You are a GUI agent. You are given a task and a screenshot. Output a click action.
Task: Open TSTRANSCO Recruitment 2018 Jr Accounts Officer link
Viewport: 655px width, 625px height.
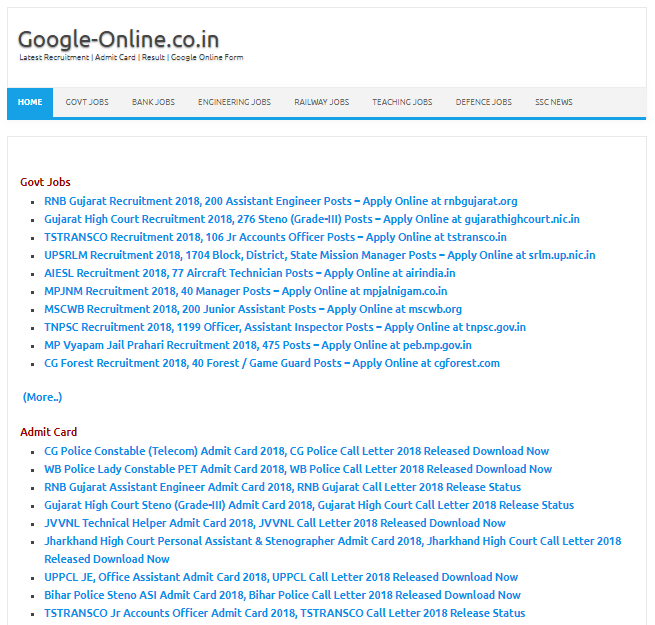click(275, 237)
